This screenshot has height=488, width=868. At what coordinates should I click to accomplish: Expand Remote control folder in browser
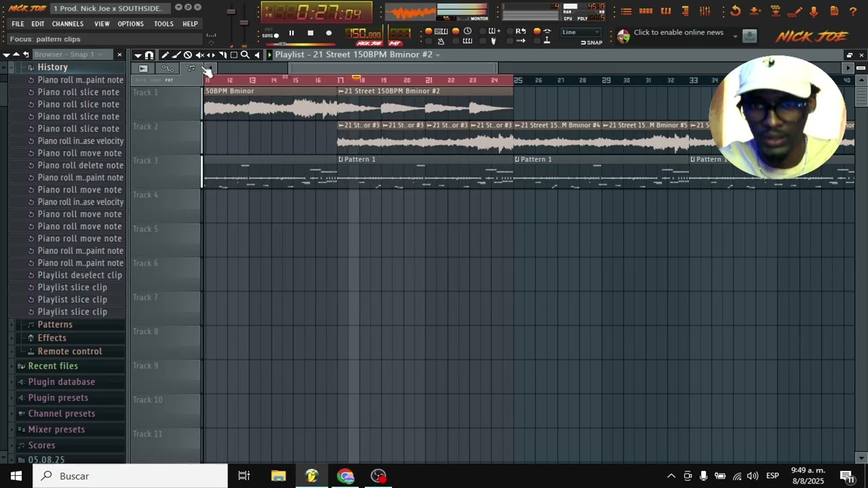click(70, 351)
